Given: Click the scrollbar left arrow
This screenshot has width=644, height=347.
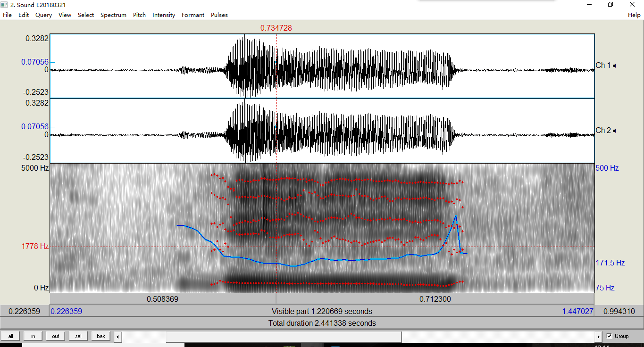Looking at the screenshot, I should tap(118, 337).
